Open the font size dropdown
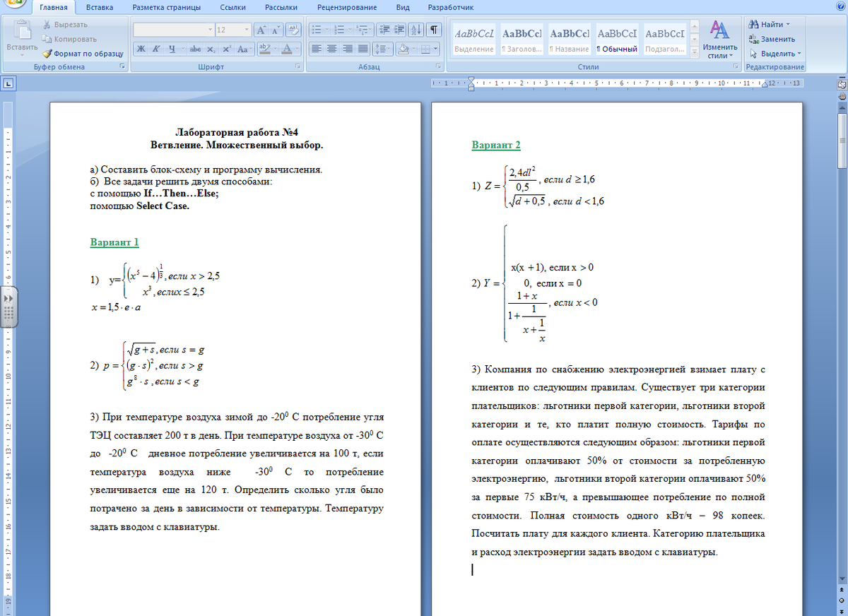The width and height of the screenshot is (848, 616). pyautogui.click(x=247, y=30)
